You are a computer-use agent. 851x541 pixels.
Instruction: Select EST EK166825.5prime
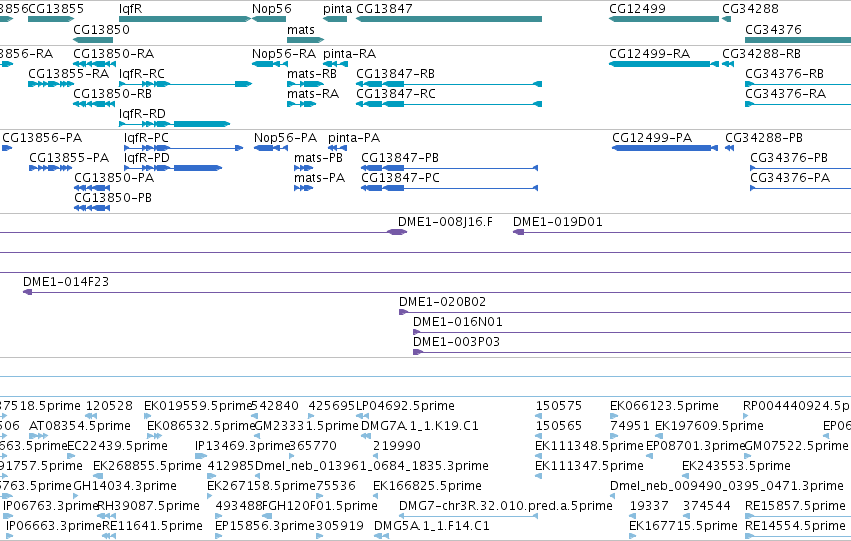[427, 486]
